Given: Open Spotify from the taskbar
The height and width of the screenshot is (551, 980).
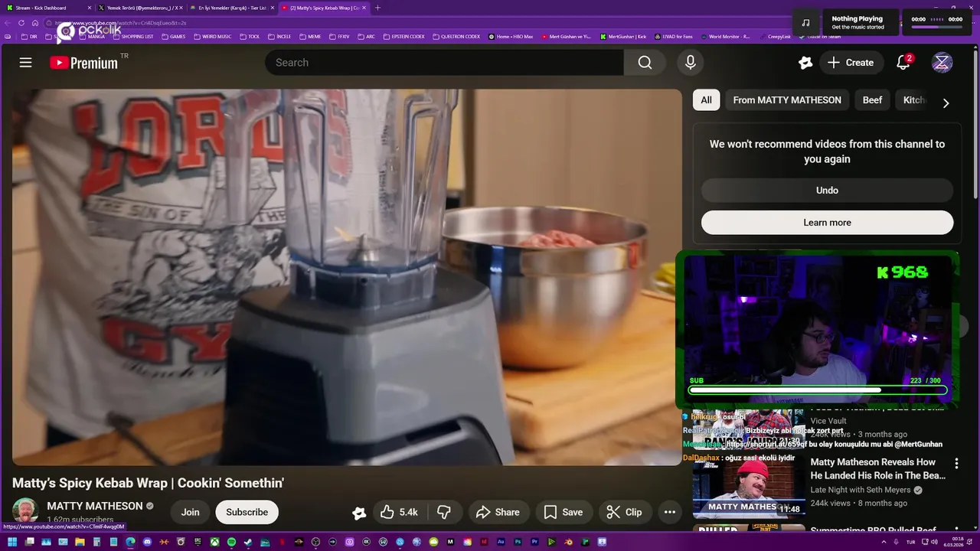Looking at the screenshot, I should point(231,542).
